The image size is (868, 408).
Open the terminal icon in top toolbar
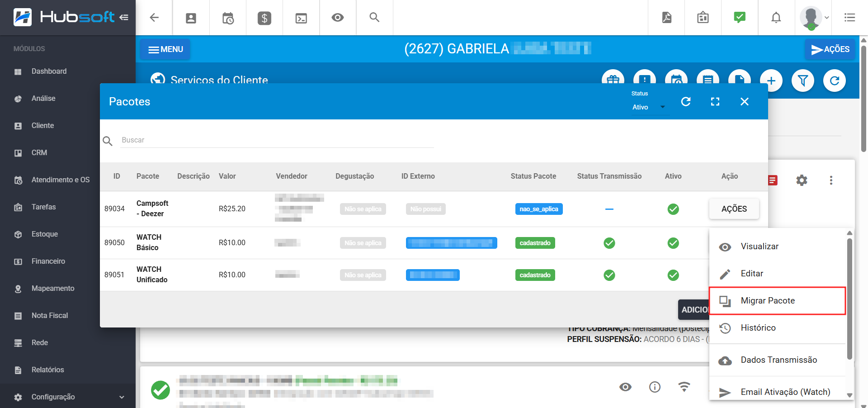(x=301, y=18)
